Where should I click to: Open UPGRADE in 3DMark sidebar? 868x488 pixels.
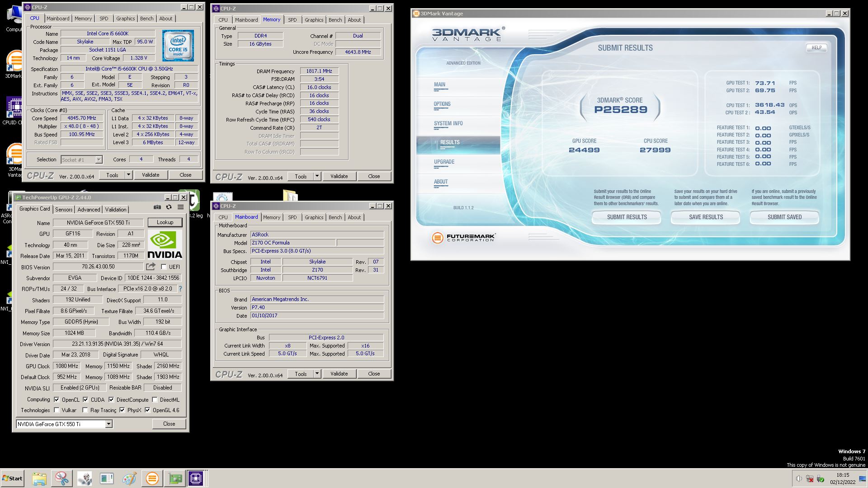(444, 162)
